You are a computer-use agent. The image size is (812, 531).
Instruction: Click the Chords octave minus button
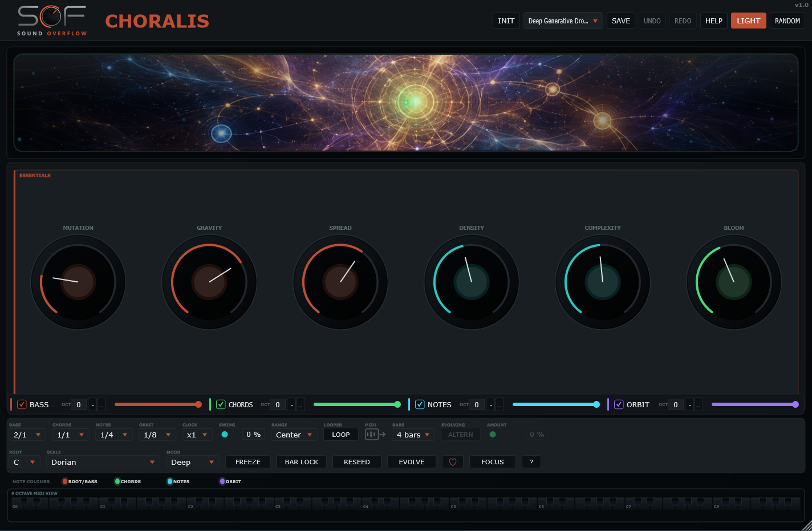click(291, 405)
